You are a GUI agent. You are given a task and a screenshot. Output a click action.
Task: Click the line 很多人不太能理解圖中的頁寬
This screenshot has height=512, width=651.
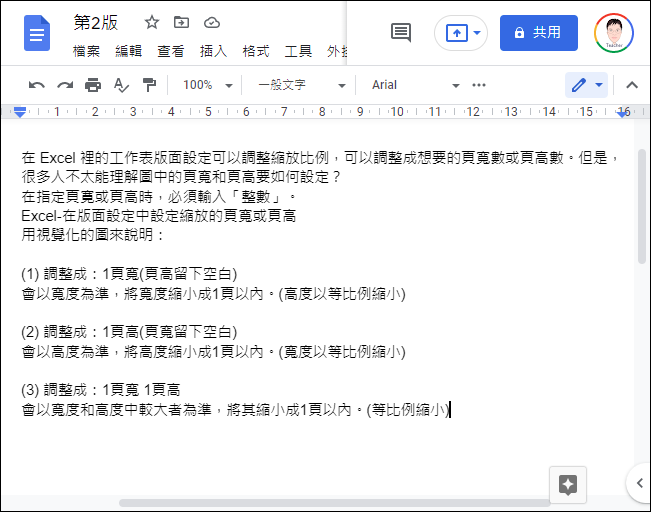(181, 177)
